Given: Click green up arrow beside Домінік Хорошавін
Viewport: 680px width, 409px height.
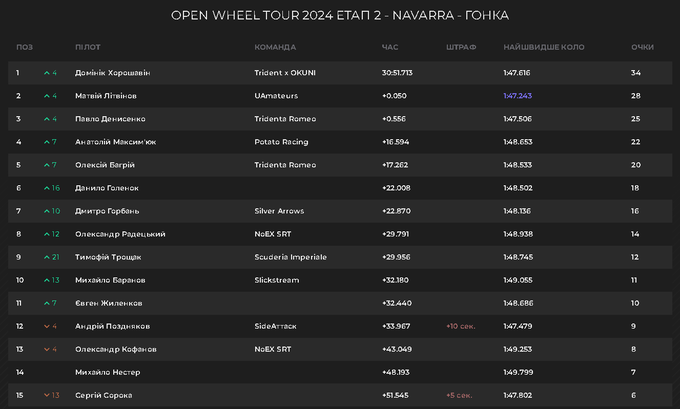Looking at the screenshot, I should (46, 73).
